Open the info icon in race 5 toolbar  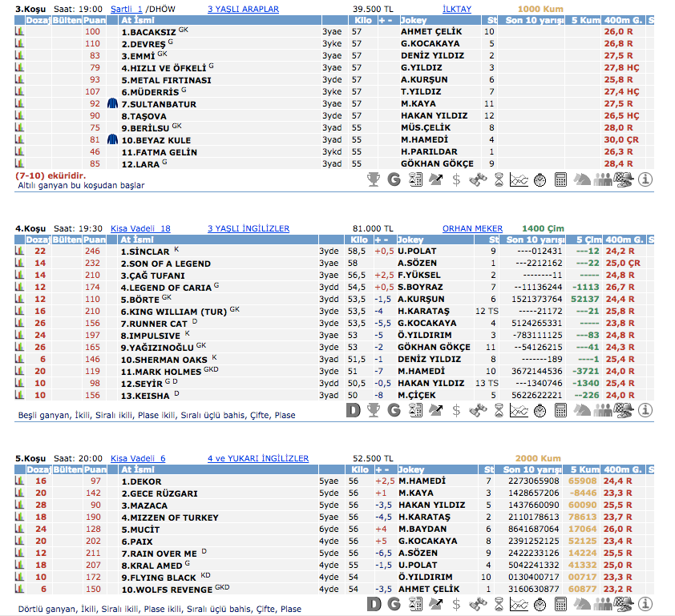[645, 603]
